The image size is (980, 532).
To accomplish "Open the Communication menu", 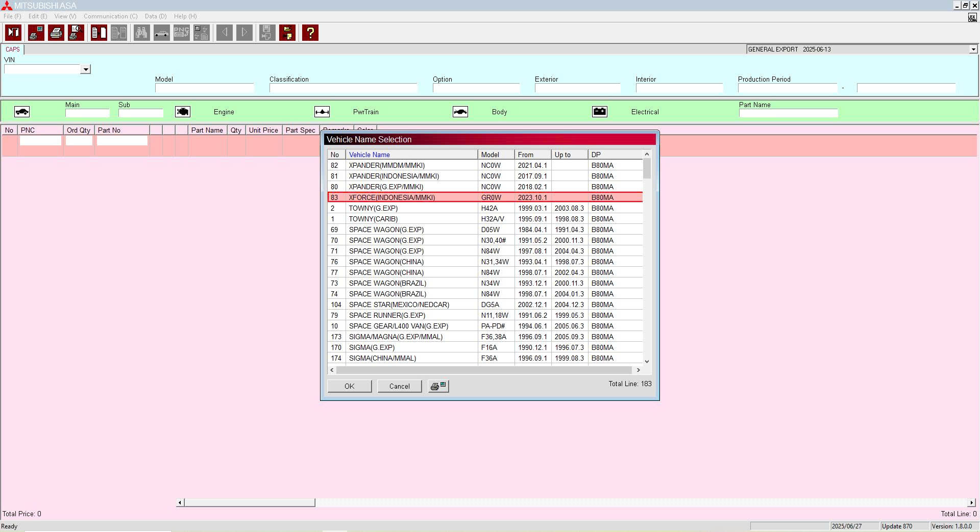I will point(110,16).
